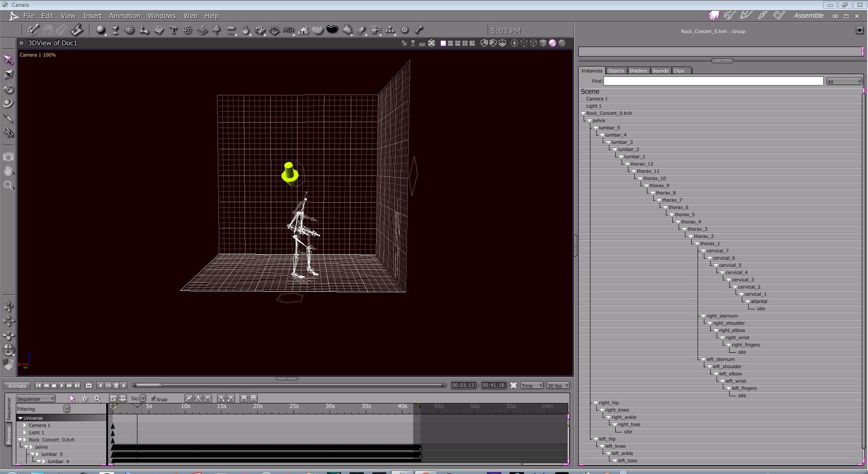Click the stamp-shaped modeler icon
The image size is (868, 474).
coord(77,30)
